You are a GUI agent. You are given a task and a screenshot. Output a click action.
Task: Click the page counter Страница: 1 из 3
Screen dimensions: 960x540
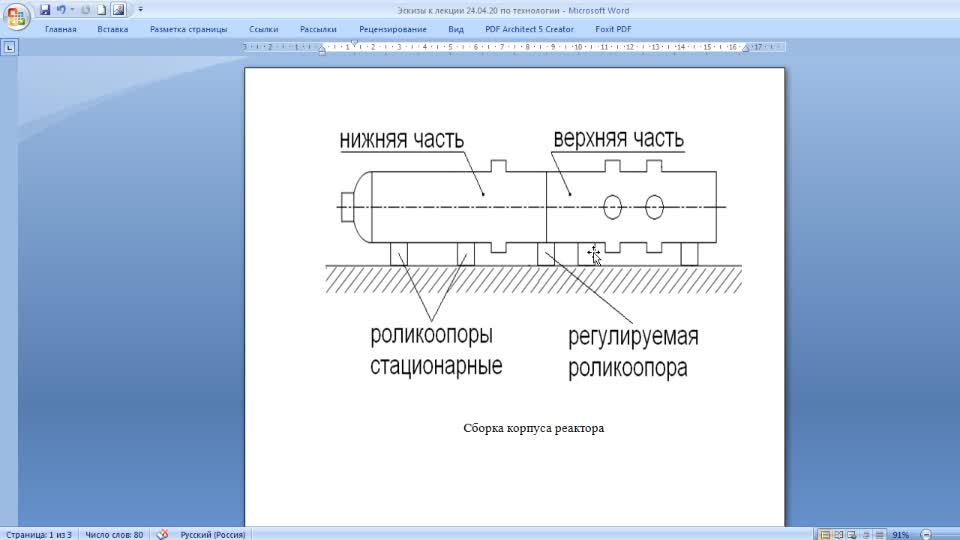tap(39, 534)
